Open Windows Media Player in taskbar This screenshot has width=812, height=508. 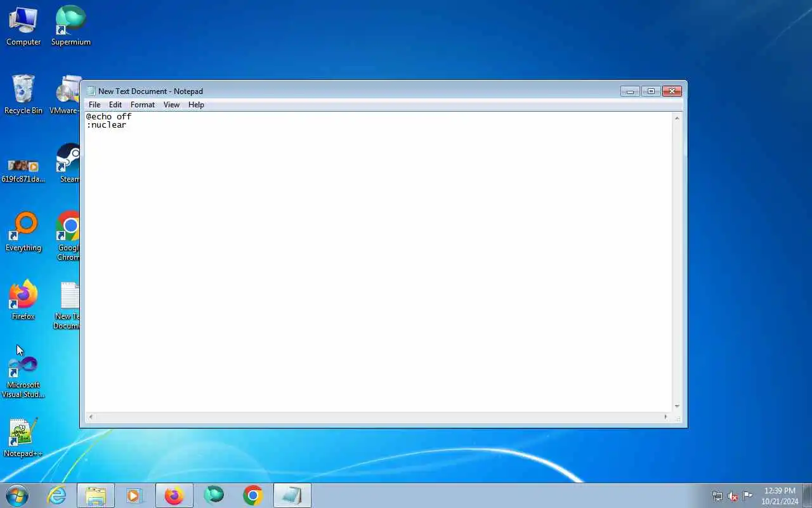[134, 495]
